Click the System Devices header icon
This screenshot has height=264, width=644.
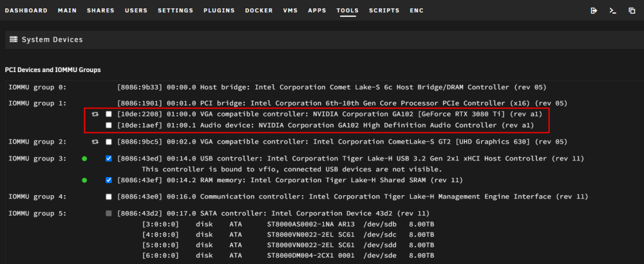tap(14, 39)
